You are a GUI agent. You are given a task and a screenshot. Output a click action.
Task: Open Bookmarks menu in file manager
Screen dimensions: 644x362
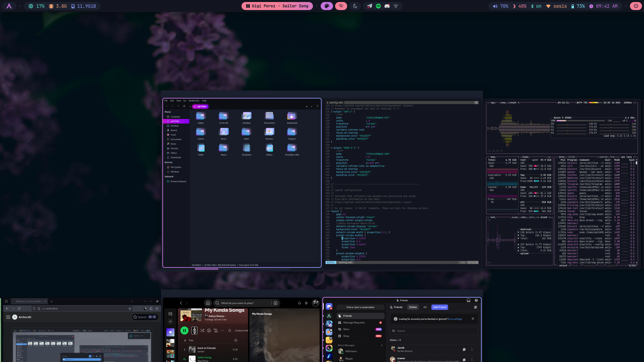point(194,101)
